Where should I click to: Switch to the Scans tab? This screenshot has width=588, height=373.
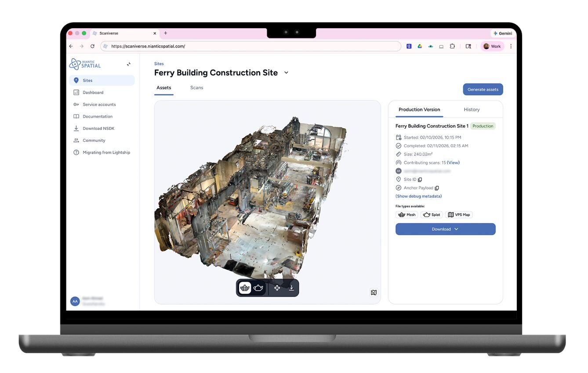coord(196,88)
